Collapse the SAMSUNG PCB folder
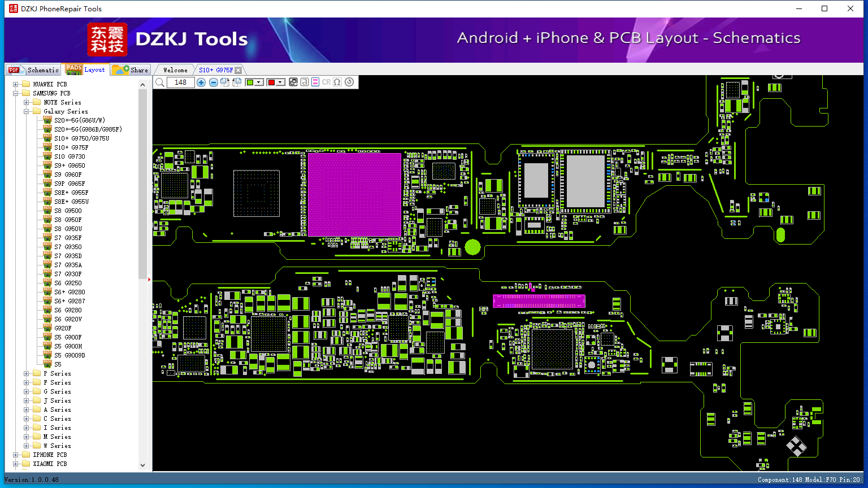868x488 pixels. pos(16,93)
